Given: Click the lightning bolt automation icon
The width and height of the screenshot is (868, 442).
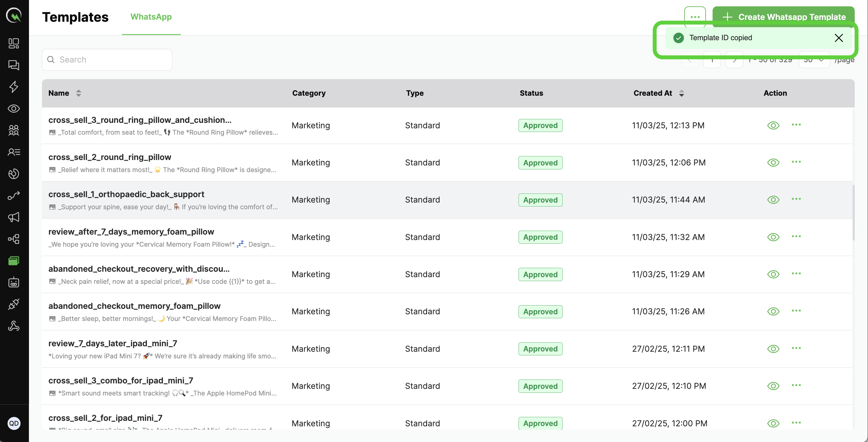Looking at the screenshot, I should coord(14,87).
